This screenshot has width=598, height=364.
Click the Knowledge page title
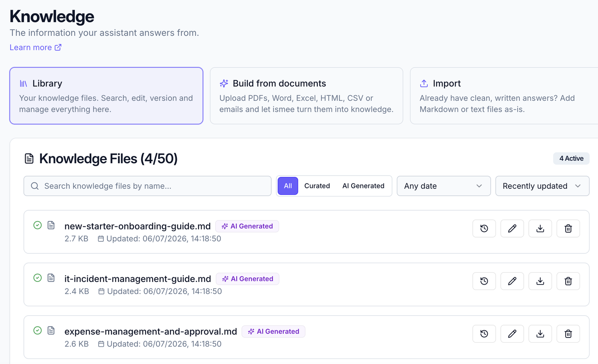[52, 16]
